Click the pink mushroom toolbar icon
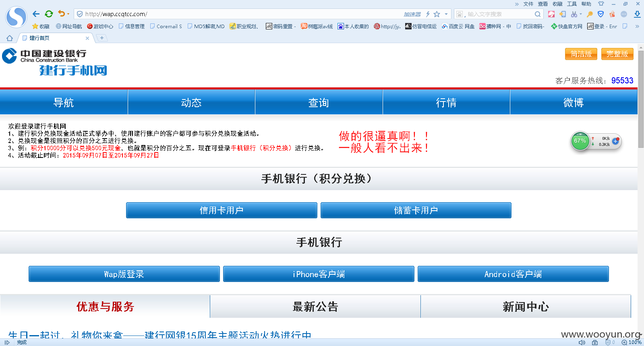Image resolution: width=644 pixels, height=346 pixels. [551, 14]
